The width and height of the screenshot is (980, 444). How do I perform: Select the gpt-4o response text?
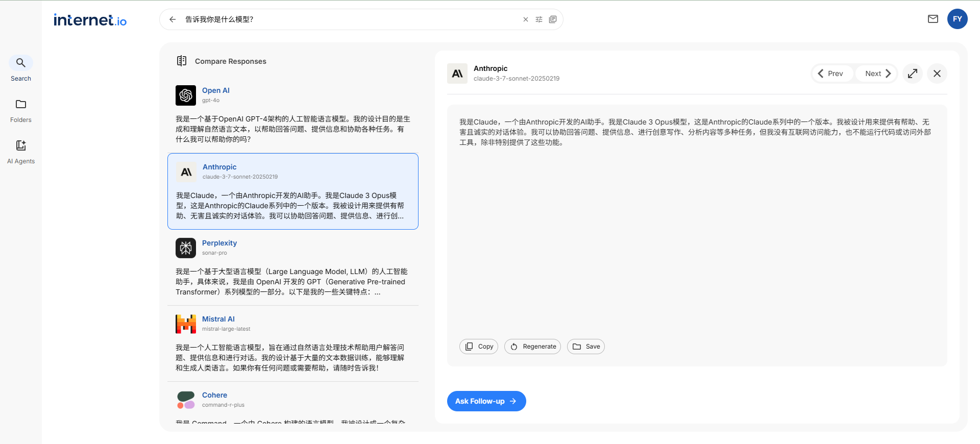click(293, 129)
